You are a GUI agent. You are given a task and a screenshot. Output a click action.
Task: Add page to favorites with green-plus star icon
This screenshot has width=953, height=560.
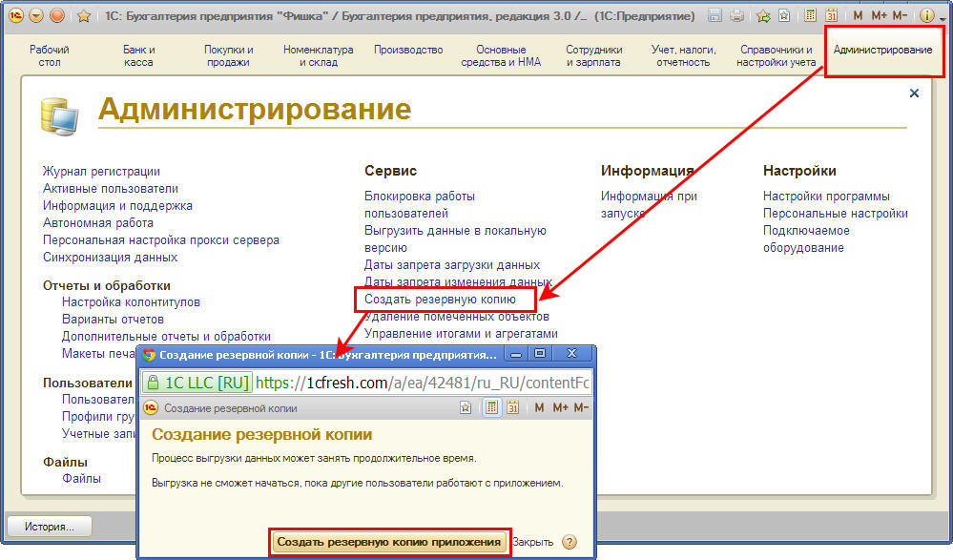coord(763,16)
